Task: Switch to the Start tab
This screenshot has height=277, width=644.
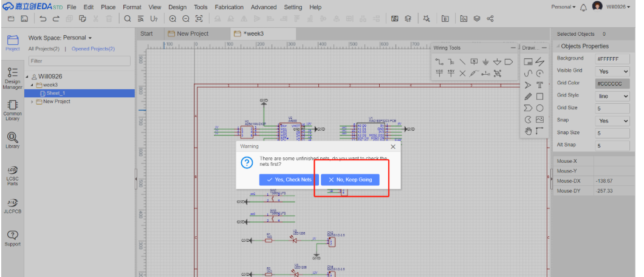Action: [x=146, y=33]
